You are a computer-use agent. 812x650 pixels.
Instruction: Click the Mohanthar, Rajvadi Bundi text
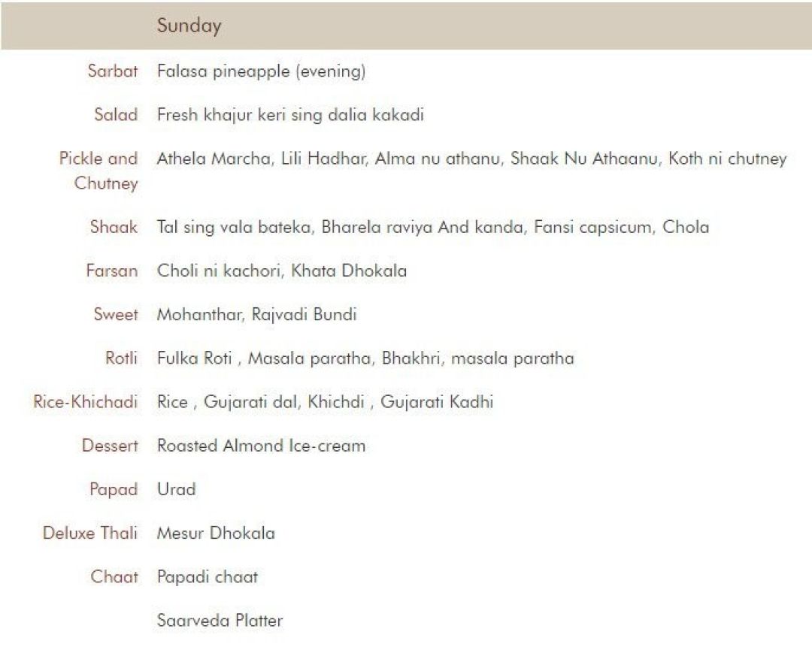[x=256, y=314]
